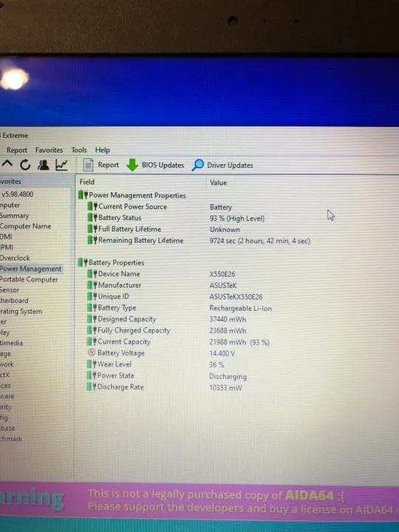Click the Report page icon
The image size is (399, 532).
click(88, 165)
